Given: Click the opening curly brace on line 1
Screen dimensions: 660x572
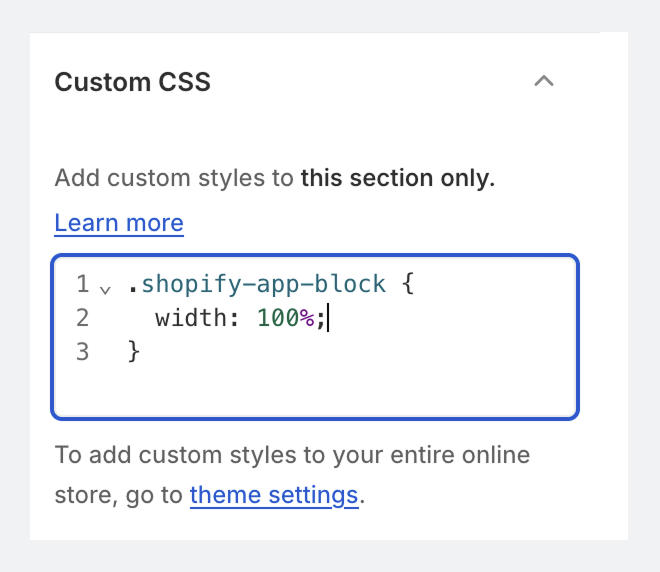Looking at the screenshot, I should (407, 285).
